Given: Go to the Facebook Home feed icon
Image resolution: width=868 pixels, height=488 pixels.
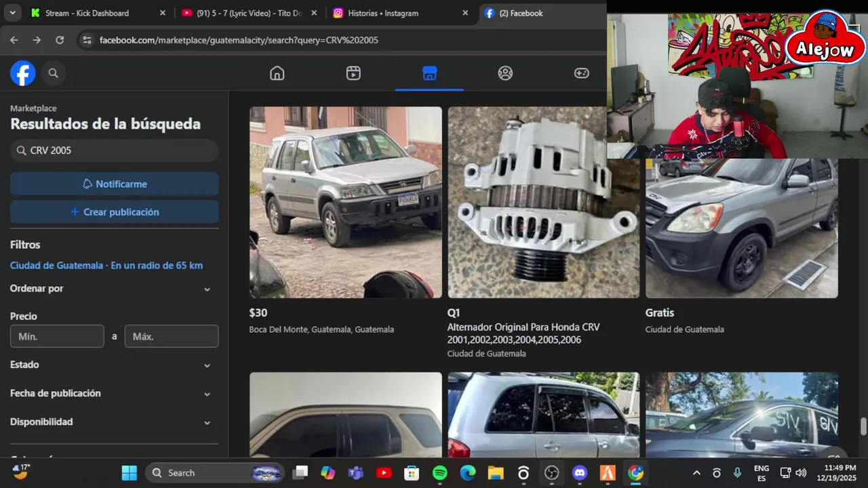Looking at the screenshot, I should pos(277,73).
